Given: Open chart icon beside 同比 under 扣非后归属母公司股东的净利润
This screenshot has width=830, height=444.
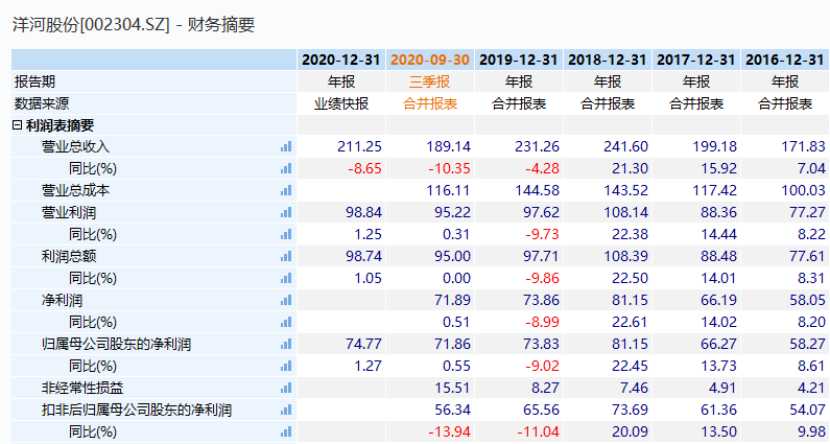Looking at the screenshot, I should pyautogui.click(x=286, y=432).
